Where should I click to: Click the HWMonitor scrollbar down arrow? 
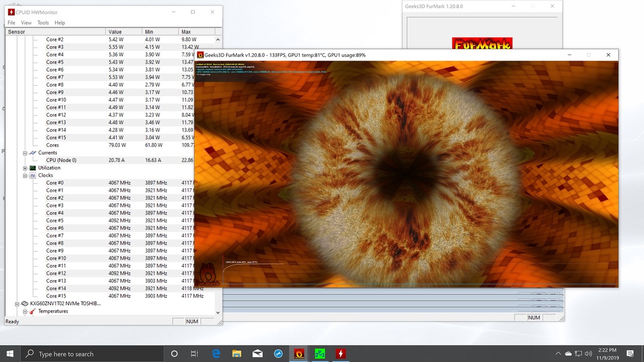coord(218,312)
